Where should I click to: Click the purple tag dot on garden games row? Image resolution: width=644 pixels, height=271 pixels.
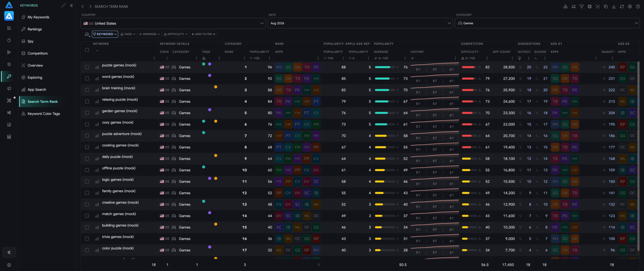[x=210, y=110]
